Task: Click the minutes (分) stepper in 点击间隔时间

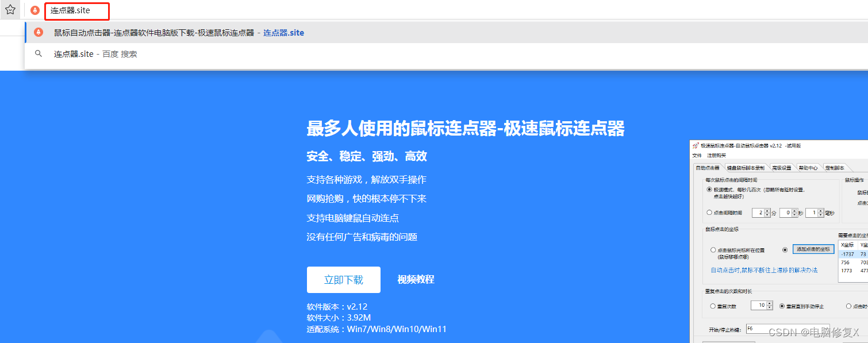Action: coord(761,213)
